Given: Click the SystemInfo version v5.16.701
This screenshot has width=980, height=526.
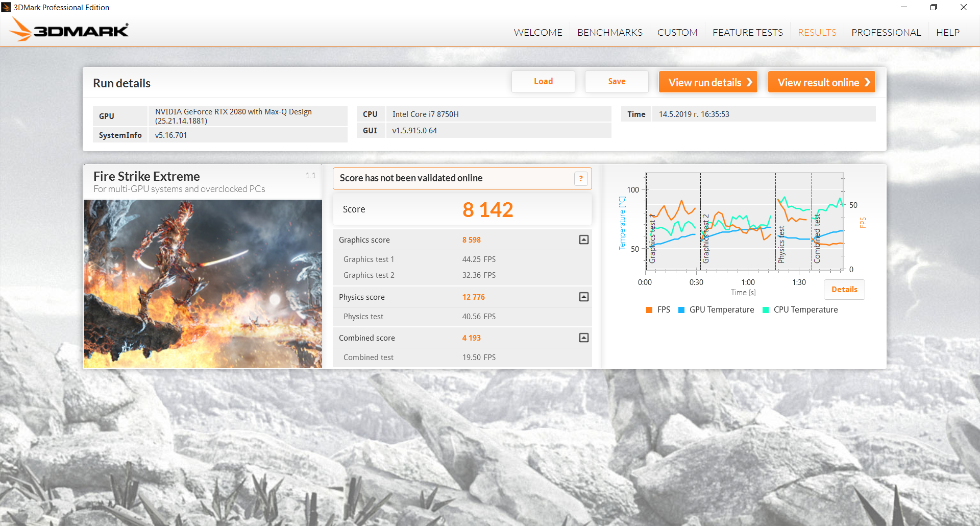Looking at the screenshot, I should 171,135.
